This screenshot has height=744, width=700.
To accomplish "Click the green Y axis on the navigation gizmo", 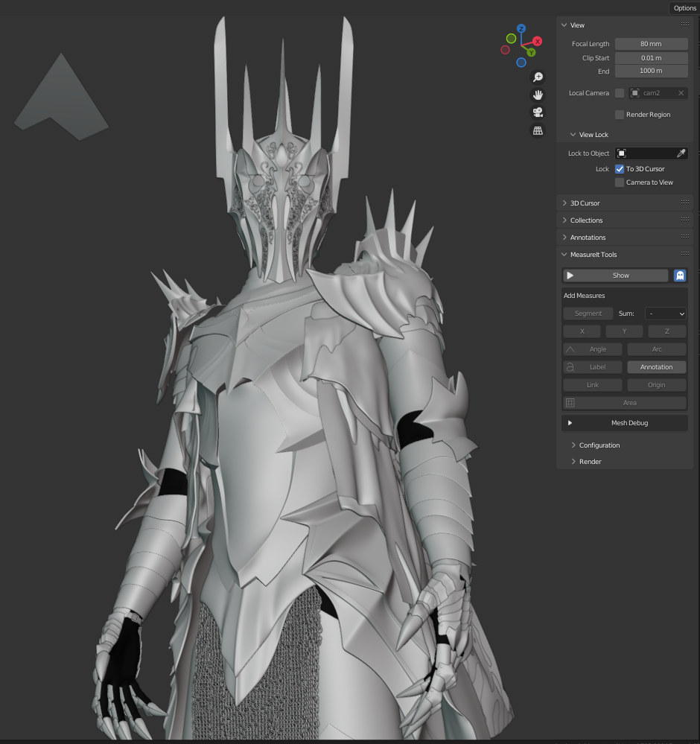I will [x=531, y=52].
